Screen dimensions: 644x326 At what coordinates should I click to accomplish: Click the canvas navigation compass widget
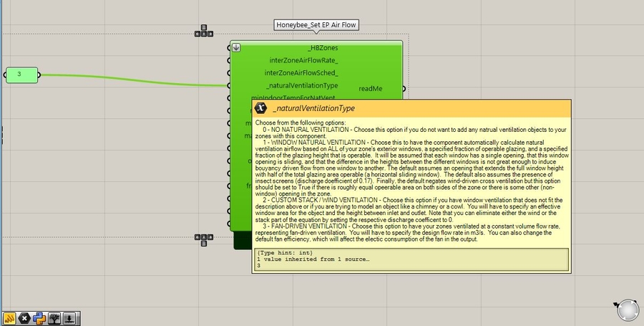628,310
